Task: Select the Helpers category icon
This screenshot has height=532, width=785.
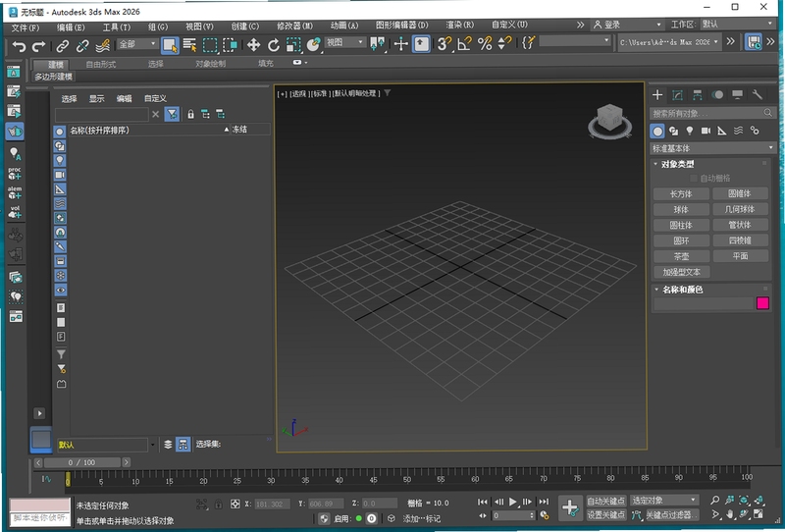Action: 721,131
